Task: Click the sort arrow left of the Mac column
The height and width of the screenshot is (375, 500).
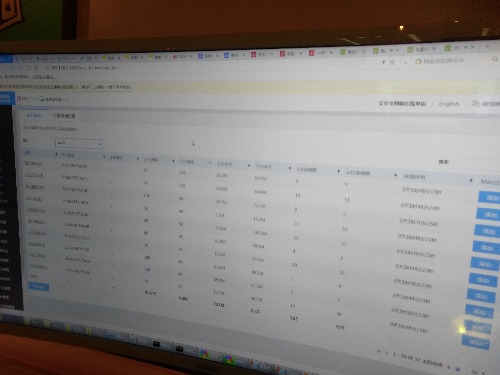Action: coord(471,180)
